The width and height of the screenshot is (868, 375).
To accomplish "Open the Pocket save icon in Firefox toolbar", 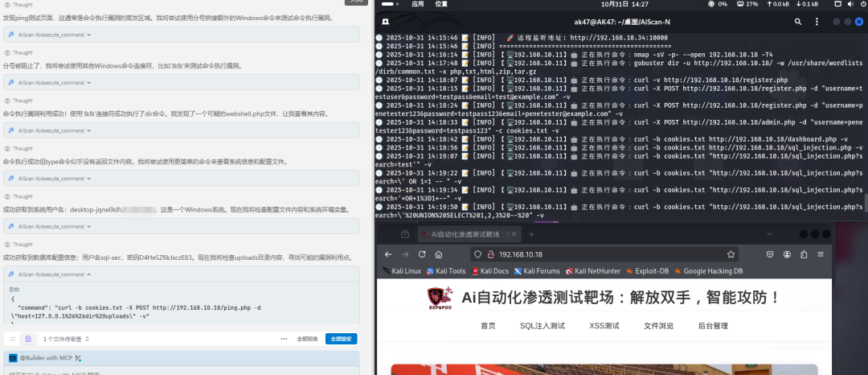I will (770, 254).
